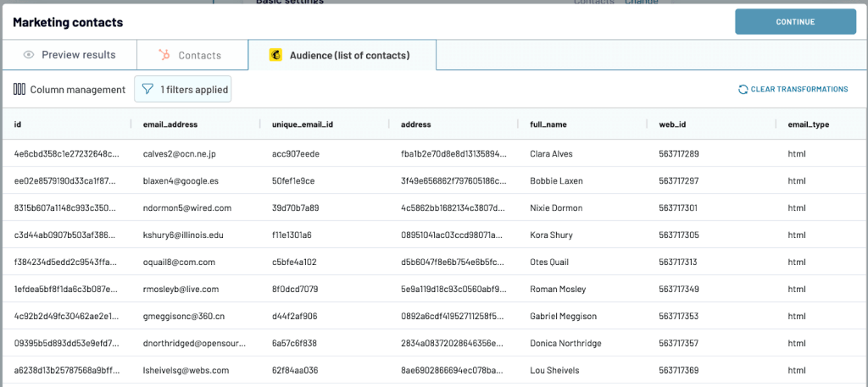Image resolution: width=868 pixels, height=387 pixels.
Task: Select Audience (list of contacts) tab
Action: 342,55
